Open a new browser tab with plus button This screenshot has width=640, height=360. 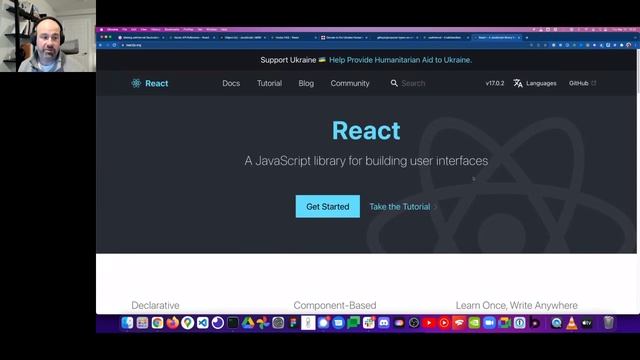tap(527, 38)
